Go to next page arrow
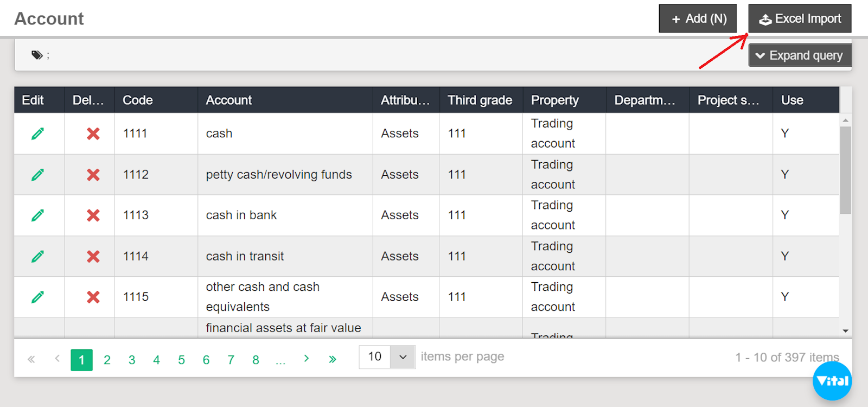 click(307, 359)
